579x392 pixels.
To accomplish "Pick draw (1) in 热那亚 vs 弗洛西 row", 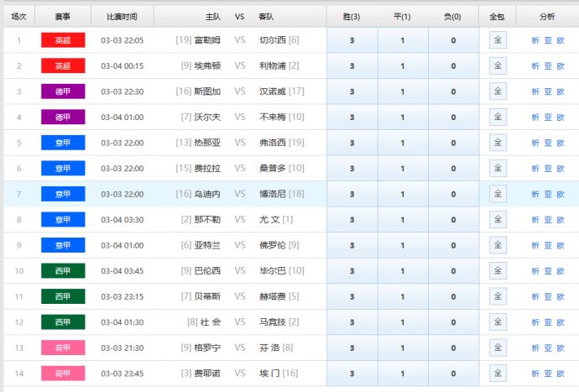I will click(x=403, y=143).
